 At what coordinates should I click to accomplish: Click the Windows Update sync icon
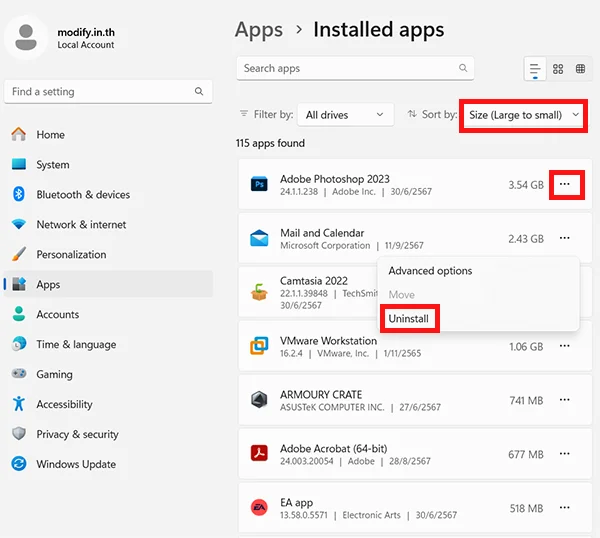(x=19, y=464)
